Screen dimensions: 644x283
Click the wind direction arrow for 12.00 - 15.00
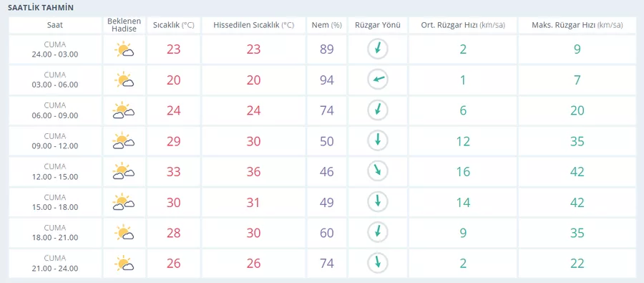pos(377,171)
